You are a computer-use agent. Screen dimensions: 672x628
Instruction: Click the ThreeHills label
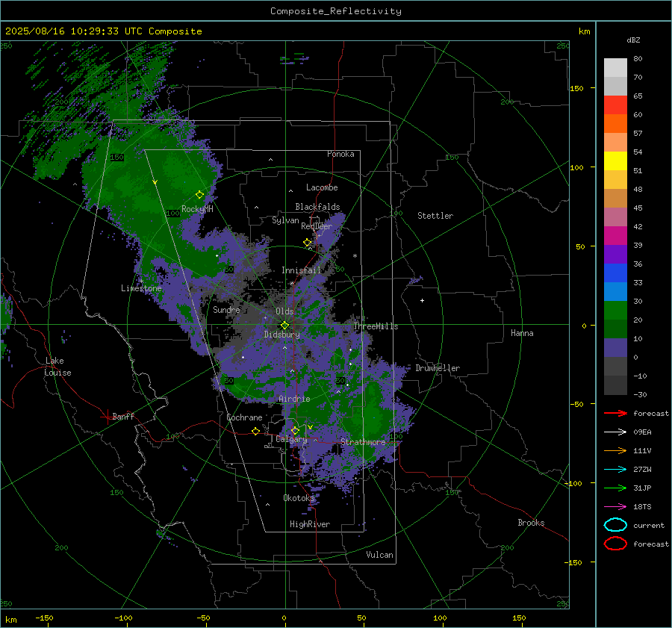click(376, 326)
